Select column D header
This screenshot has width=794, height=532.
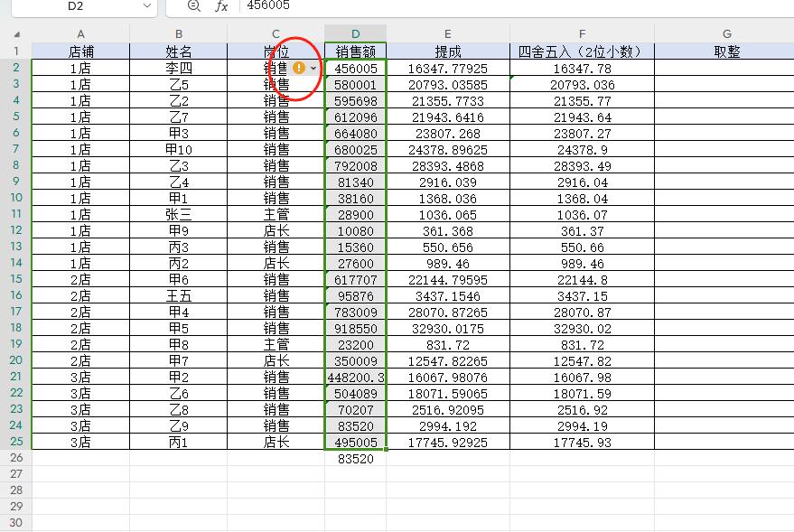[x=356, y=34]
